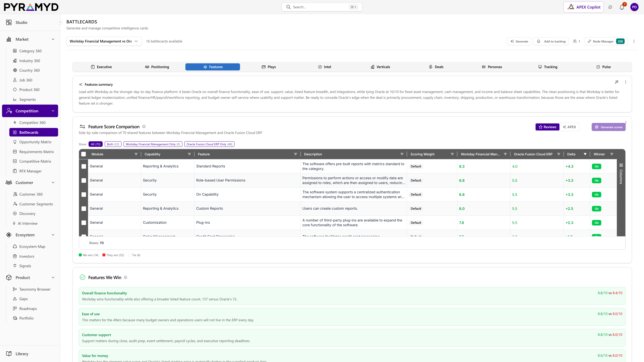Open Competitor 360 page
The image size is (644, 362).
[x=32, y=123]
